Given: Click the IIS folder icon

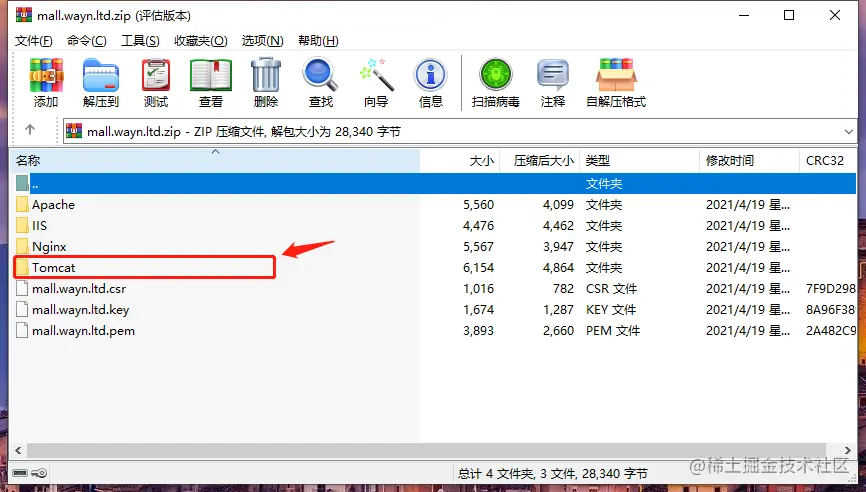Looking at the screenshot, I should (22, 226).
